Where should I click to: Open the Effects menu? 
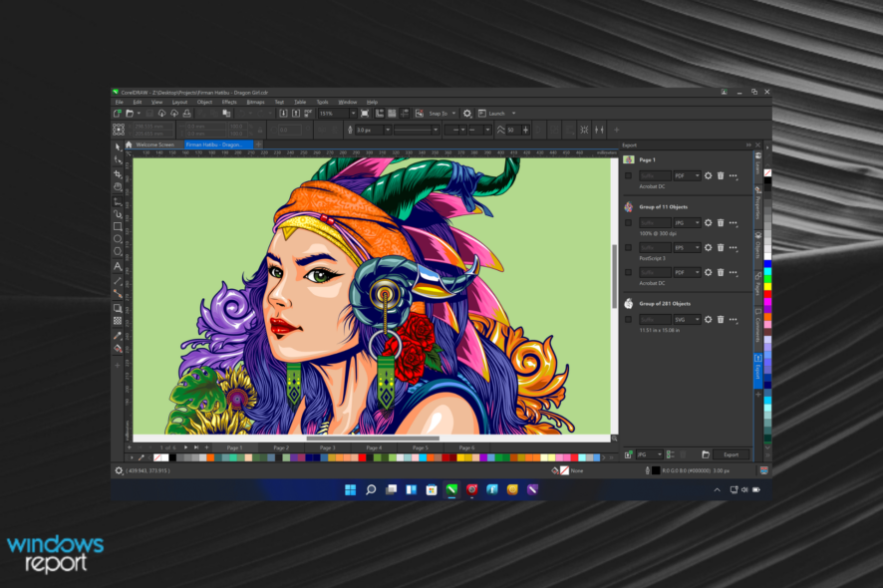pyautogui.click(x=229, y=102)
